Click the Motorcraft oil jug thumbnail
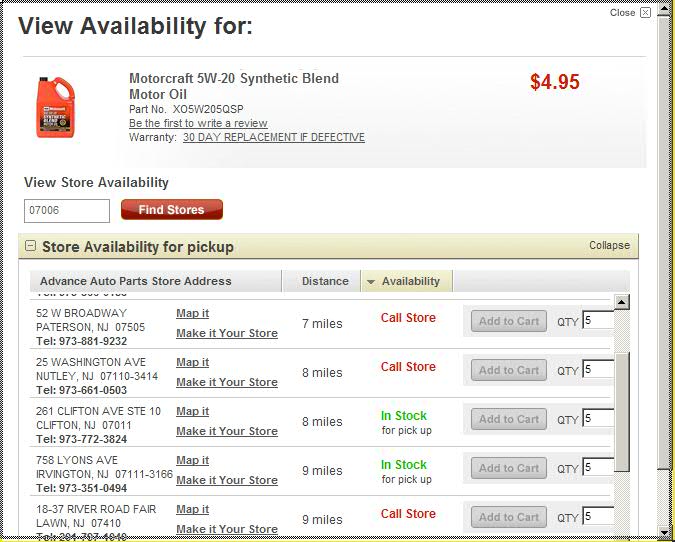 56,107
